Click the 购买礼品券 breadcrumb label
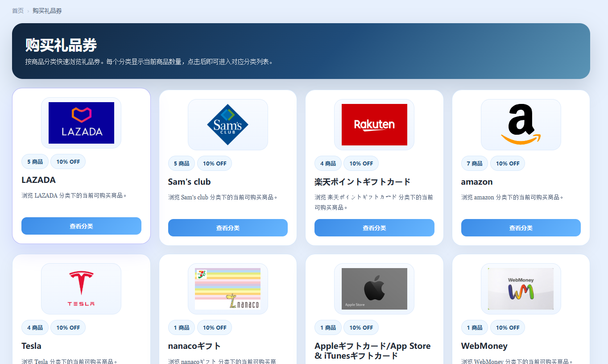This screenshot has width=608, height=364. click(x=47, y=10)
